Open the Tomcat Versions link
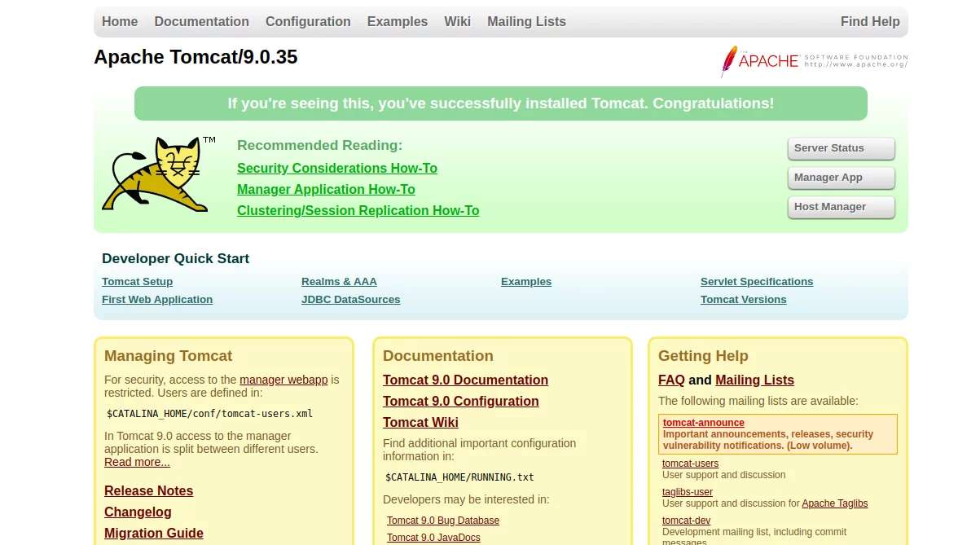980x545 pixels. (x=743, y=300)
